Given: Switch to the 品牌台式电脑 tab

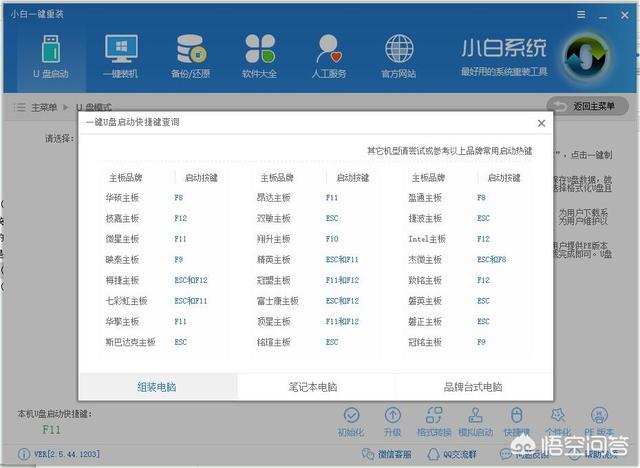Looking at the screenshot, I should 473,387.
